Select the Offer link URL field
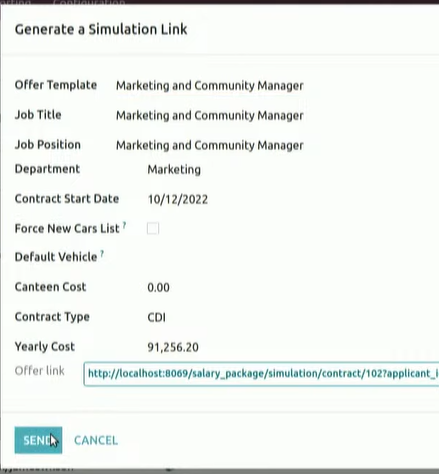The image size is (439, 474). pyautogui.click(x=261, y=374)
